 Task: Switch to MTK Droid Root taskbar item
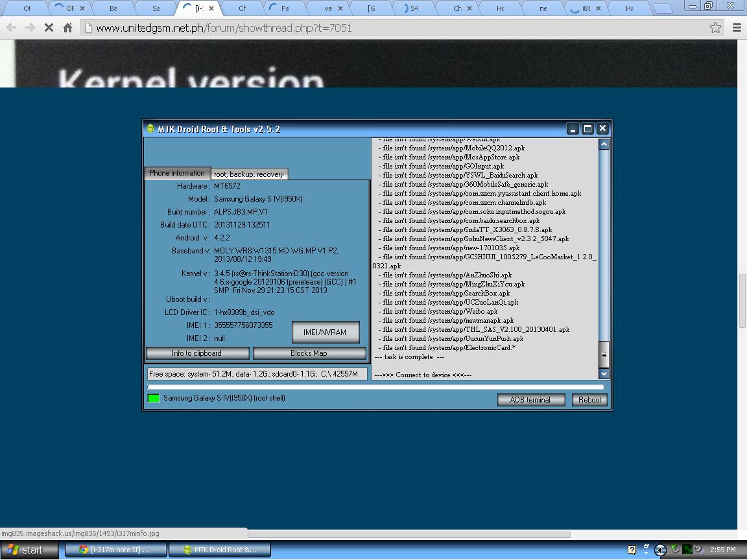click(220, 550)
